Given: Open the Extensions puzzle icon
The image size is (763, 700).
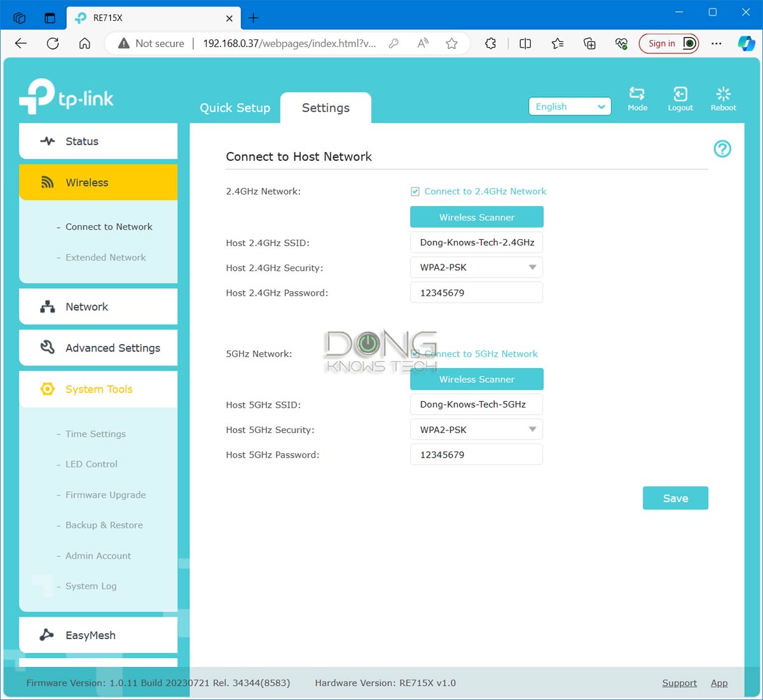Looking at the screenshot, I should [x=490, y=43].
